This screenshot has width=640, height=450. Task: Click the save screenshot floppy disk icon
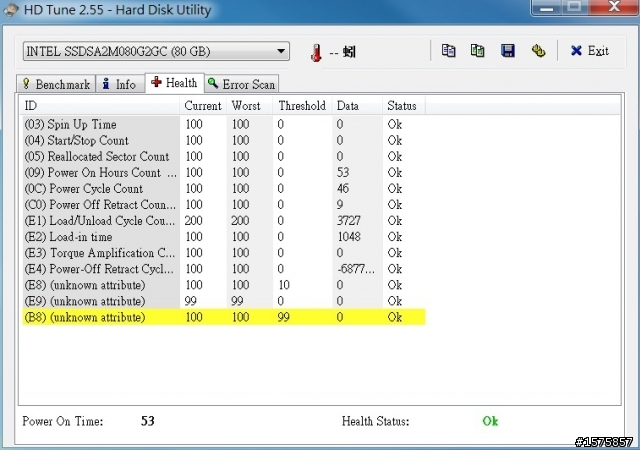point(507,51)
